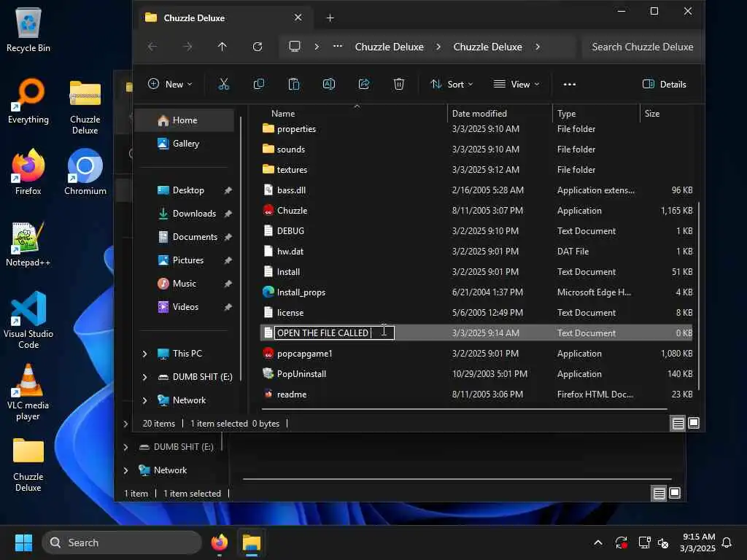Close the Chuzzle Deluxe tab
The image size is (747, 560).
298,17
